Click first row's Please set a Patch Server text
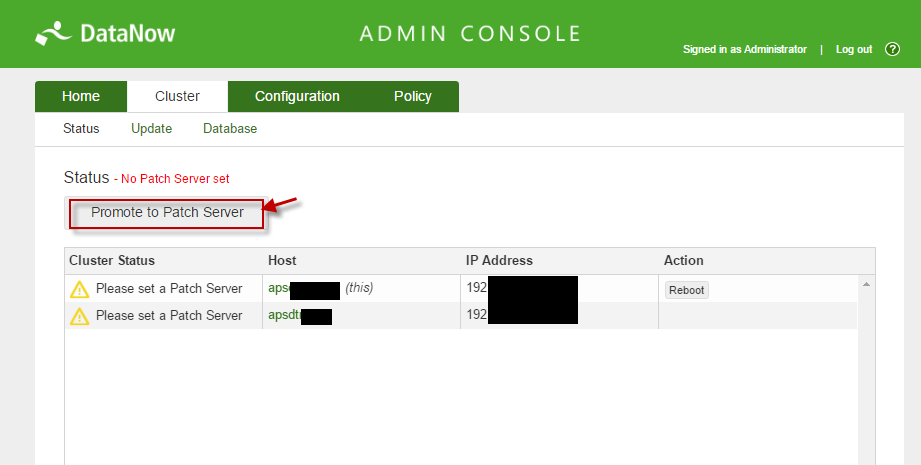Screen dimensions: 921x465 click(x=169, y=289)
